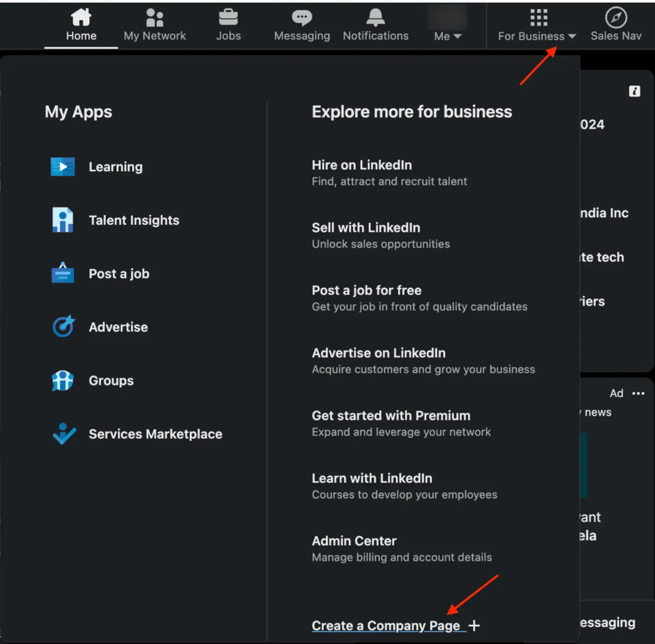Click the Post a job briefcase icon

63,273
